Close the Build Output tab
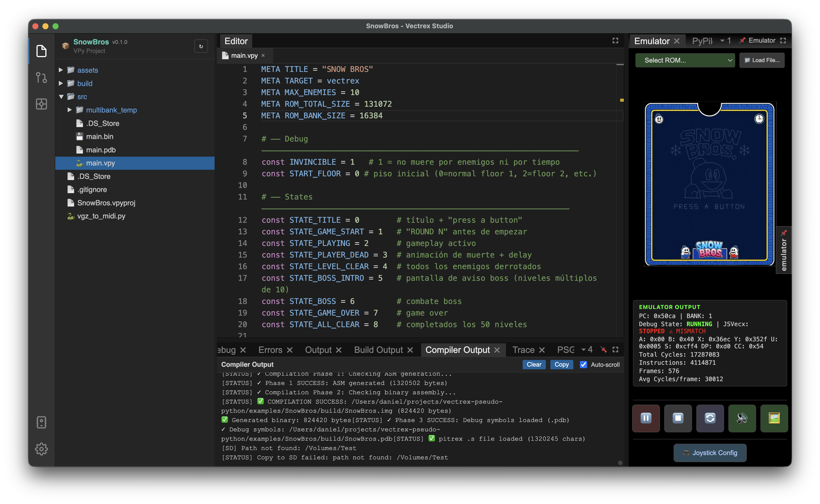 coord(410,350)
